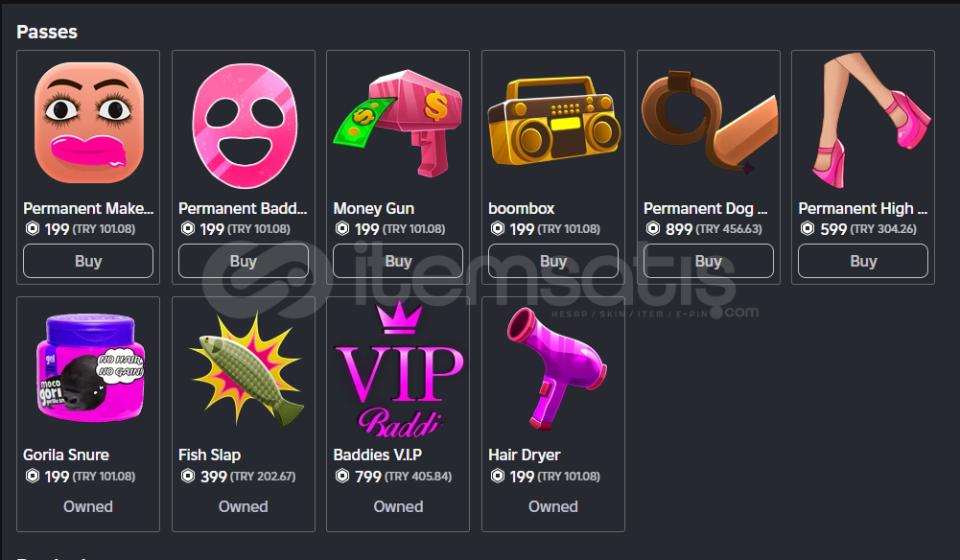Select the pink Baddie mask image
The height and width of the screenshot is (560, 960).
(x=244, y=126)
